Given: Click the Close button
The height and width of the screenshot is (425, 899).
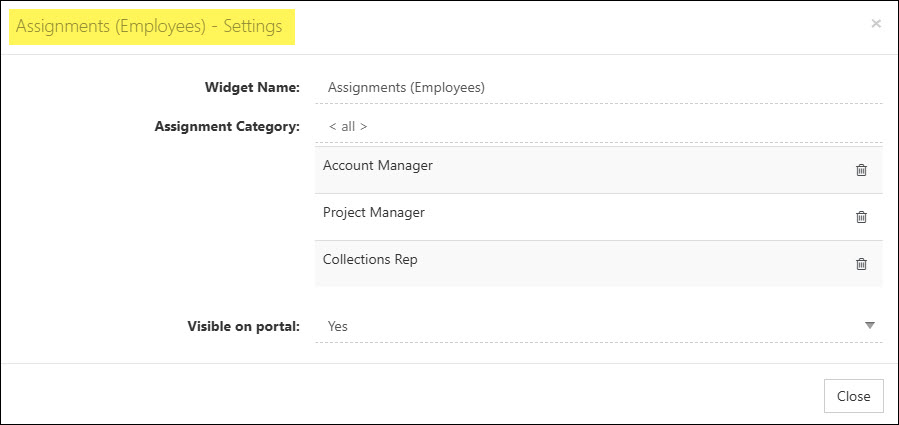Looking at the screenshot, I should coord(853,396).
